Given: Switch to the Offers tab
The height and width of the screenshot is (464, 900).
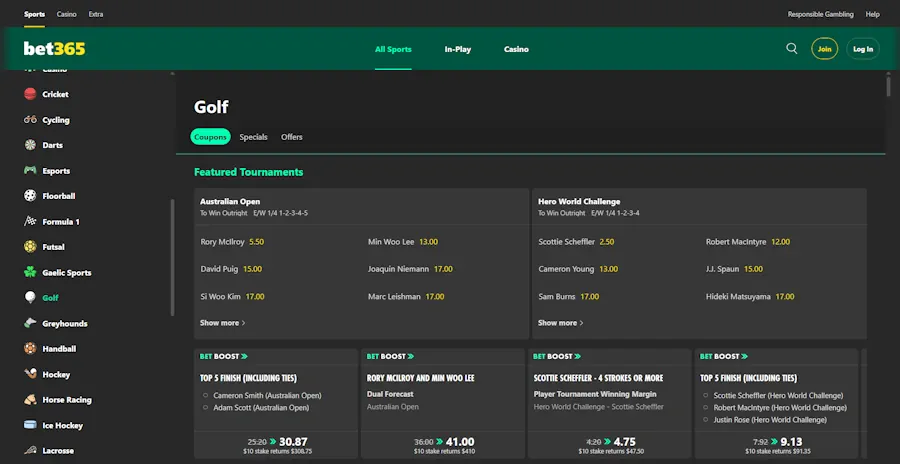Looking at the screenshot, I should [292, 137].
